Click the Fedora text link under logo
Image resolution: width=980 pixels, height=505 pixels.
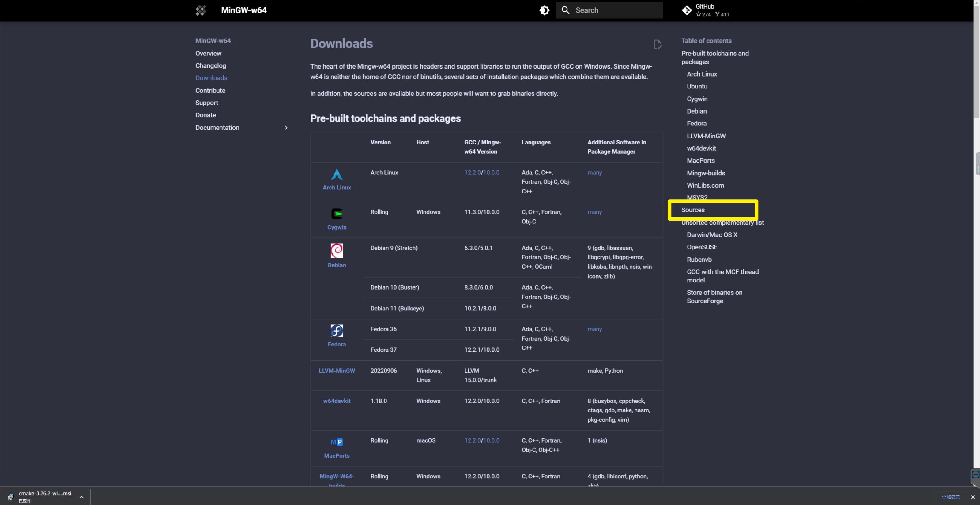pyautogui.click(x=337, y=344)
